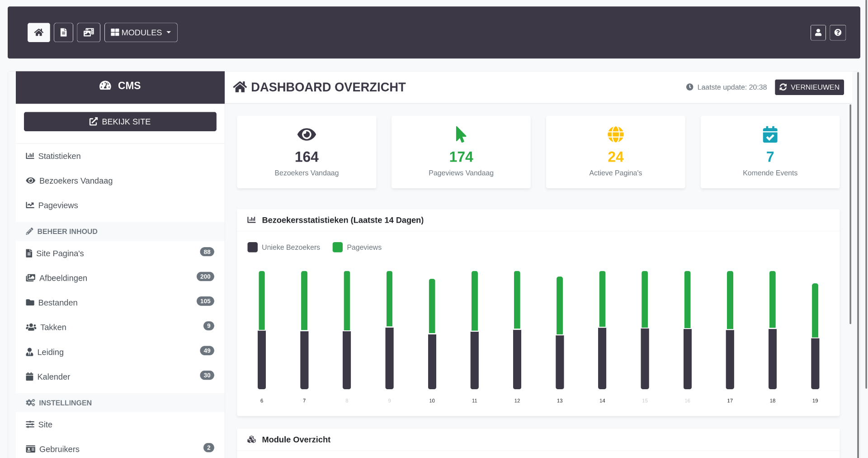The image size is (868, 458).
Task: Select Afbeeldingen in sidebar menu
Action: [x=63, y=278]
